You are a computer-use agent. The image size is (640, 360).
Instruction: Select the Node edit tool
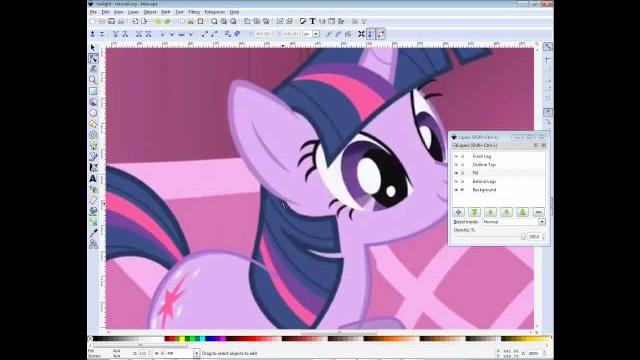point(93,58)
